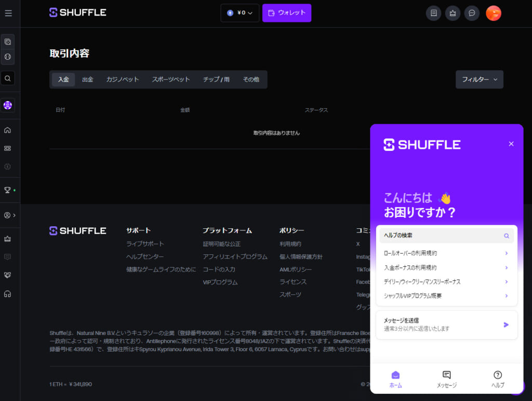Open デイリー/ウィークリー/マンスリーボーナス article

(446, 282)
